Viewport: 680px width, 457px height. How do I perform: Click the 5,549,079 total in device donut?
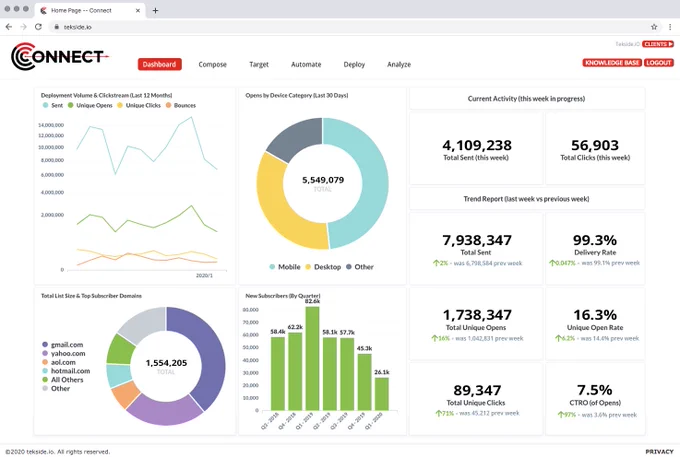(323, 180)
